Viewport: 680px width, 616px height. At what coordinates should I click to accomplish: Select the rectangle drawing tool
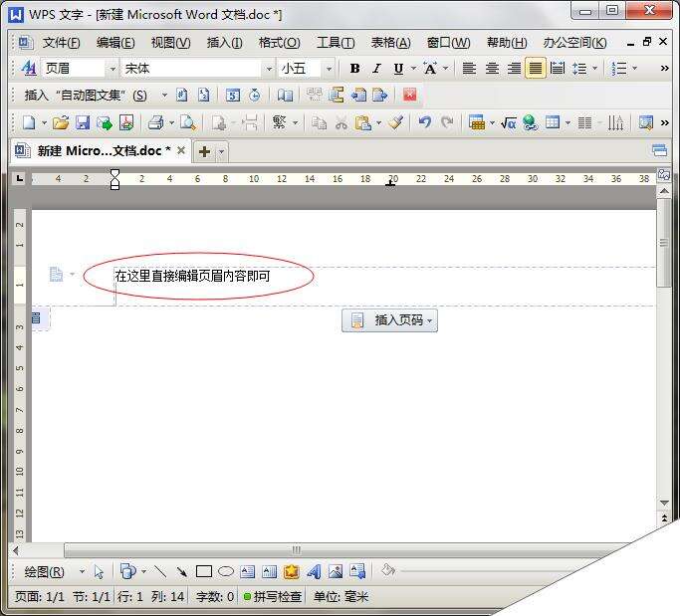[204, 572]
